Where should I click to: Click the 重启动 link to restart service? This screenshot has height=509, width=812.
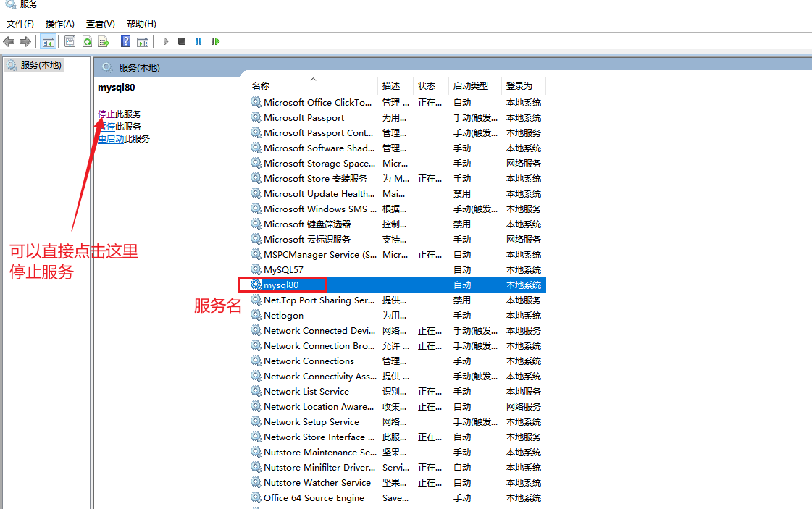tap(111, 138)
